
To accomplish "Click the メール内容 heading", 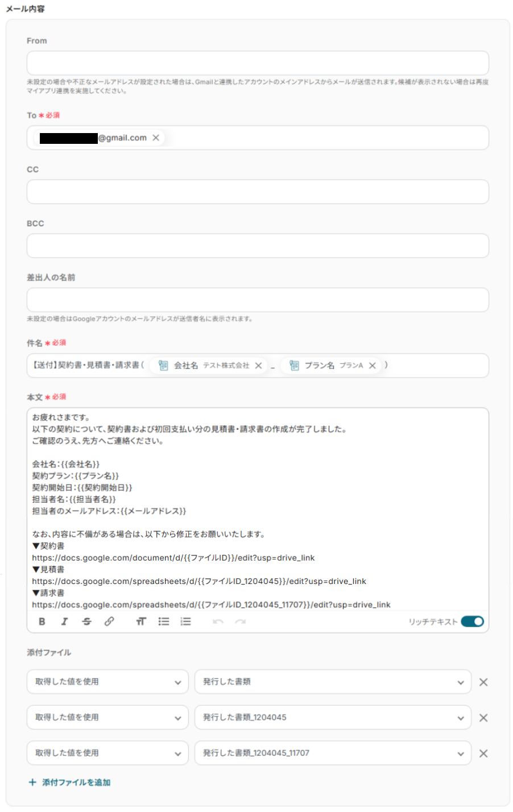I will 26,9.
